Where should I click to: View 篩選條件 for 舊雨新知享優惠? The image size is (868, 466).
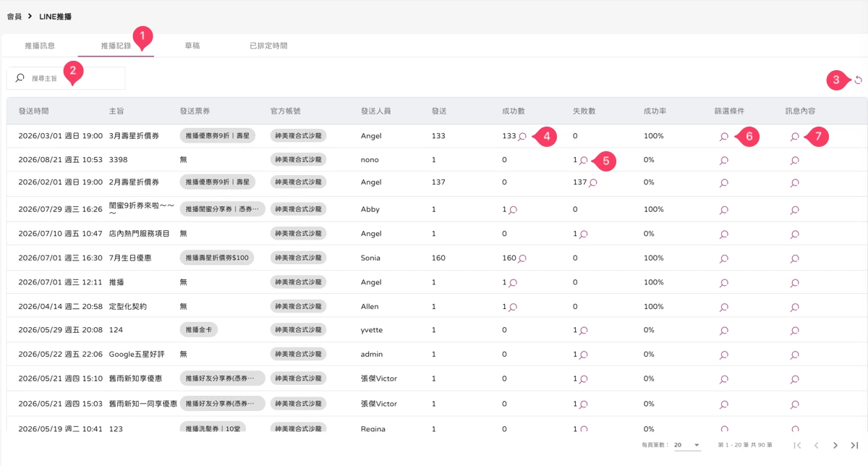[724, 379]
